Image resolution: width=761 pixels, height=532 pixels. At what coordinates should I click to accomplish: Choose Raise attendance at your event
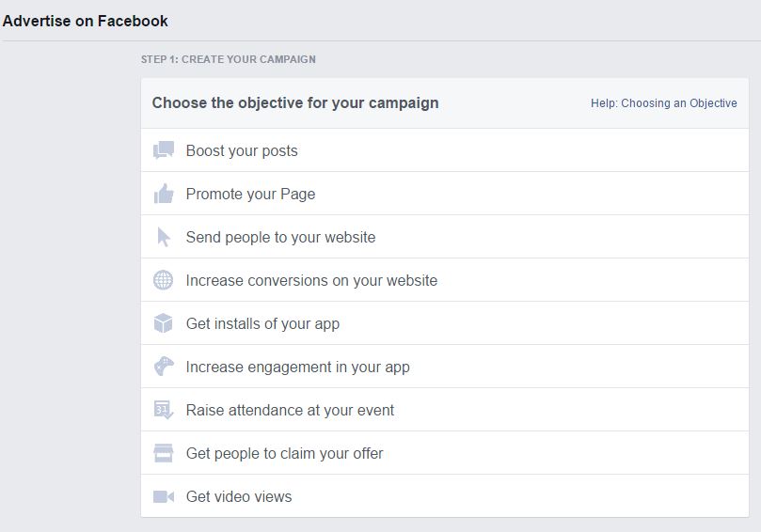(x=290, y=410)
